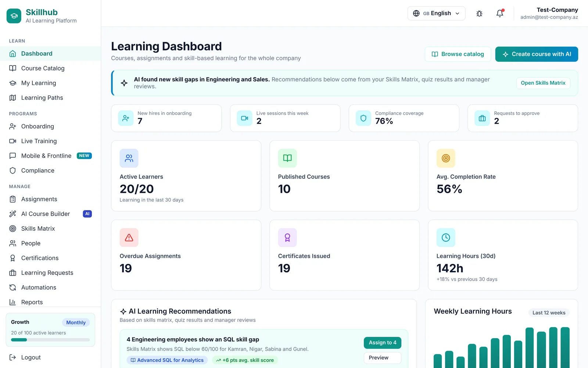Open the Test-Company account menu
The height and width of the screenshot is (368, 588).
coord(549,13)
